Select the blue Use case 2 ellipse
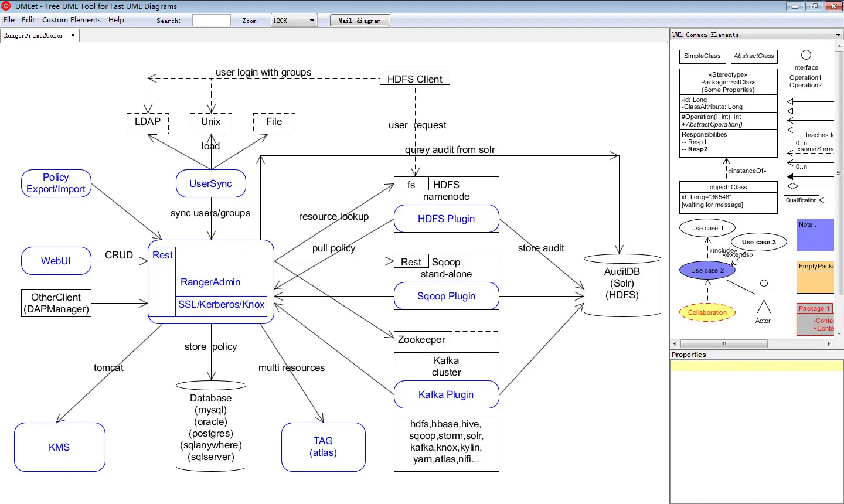Image resolution: width=844 pixels, height=504 pixels. coord(707,270)
